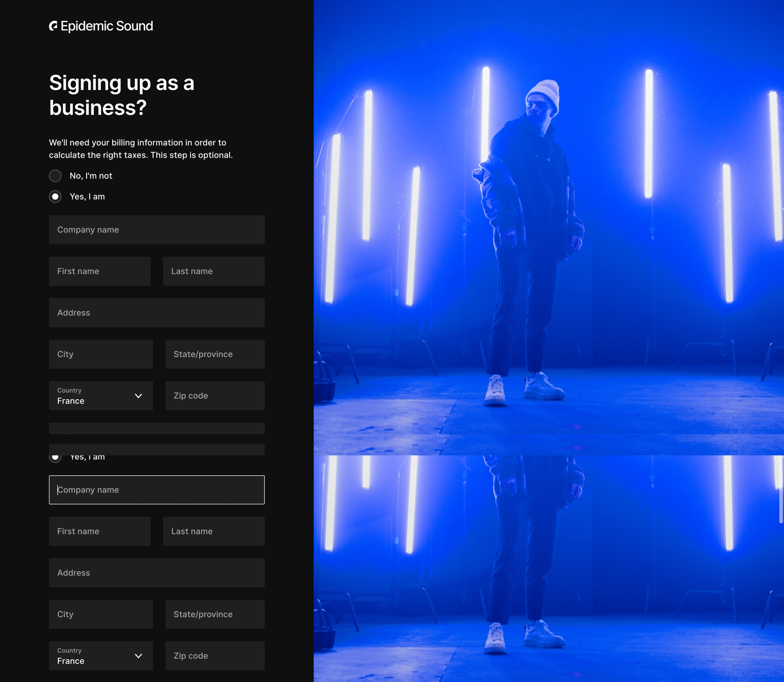Click the upper City input field
The width and height of the screenshot is (784, 682).
coord(101,354)
